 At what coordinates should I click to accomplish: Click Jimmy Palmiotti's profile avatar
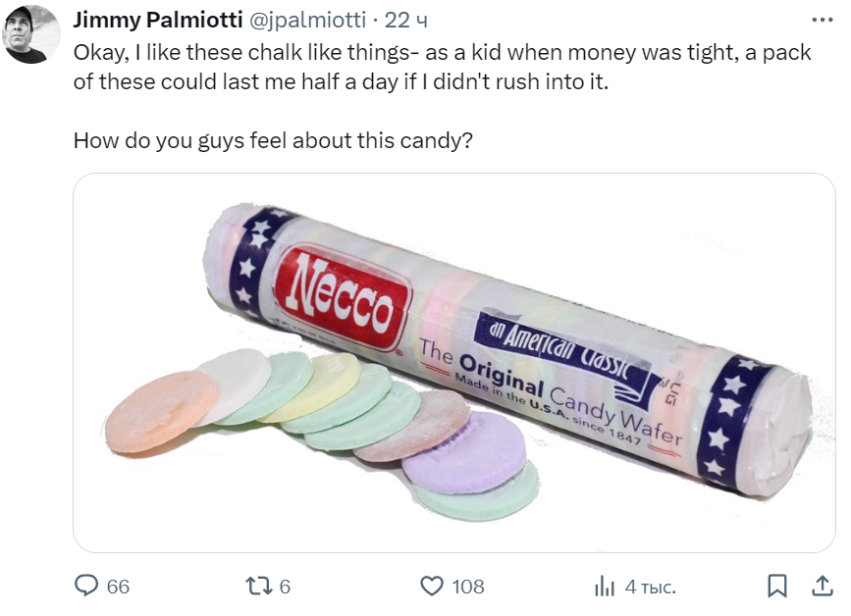click(31, 34)
